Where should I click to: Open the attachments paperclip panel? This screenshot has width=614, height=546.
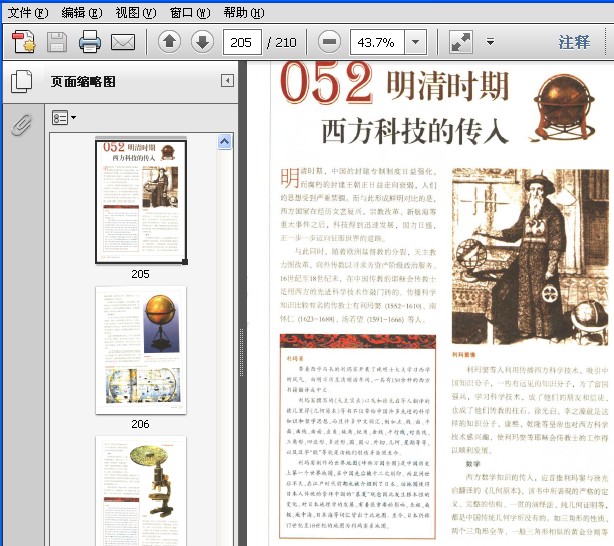pos(21,125)
